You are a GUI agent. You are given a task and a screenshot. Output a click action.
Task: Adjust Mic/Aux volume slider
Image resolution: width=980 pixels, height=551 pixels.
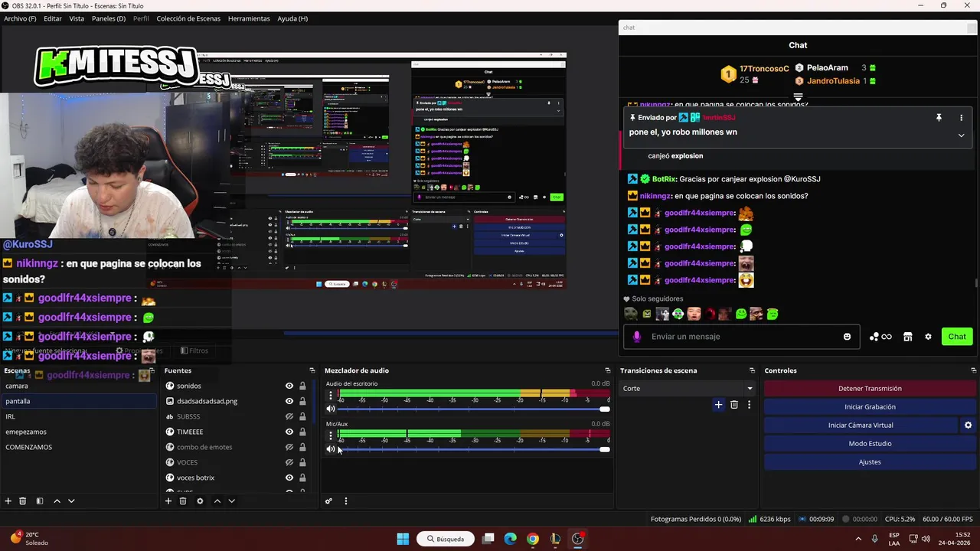point(473,449)
